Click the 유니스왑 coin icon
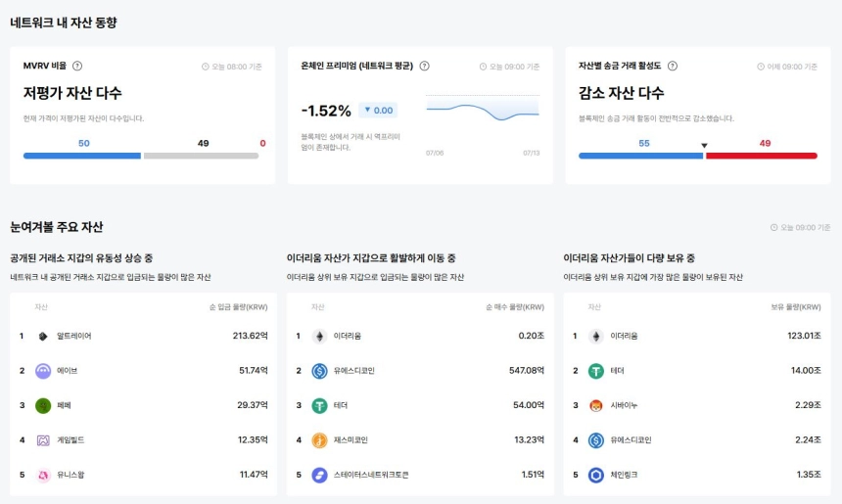Viewport: 842px width, 504px height. [x=43, y=475]
